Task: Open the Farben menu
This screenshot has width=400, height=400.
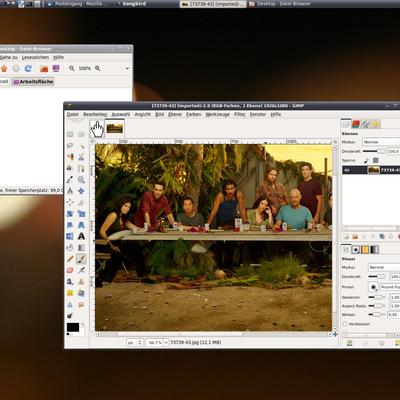Action: pyautogui.click(x=193, y=114)
